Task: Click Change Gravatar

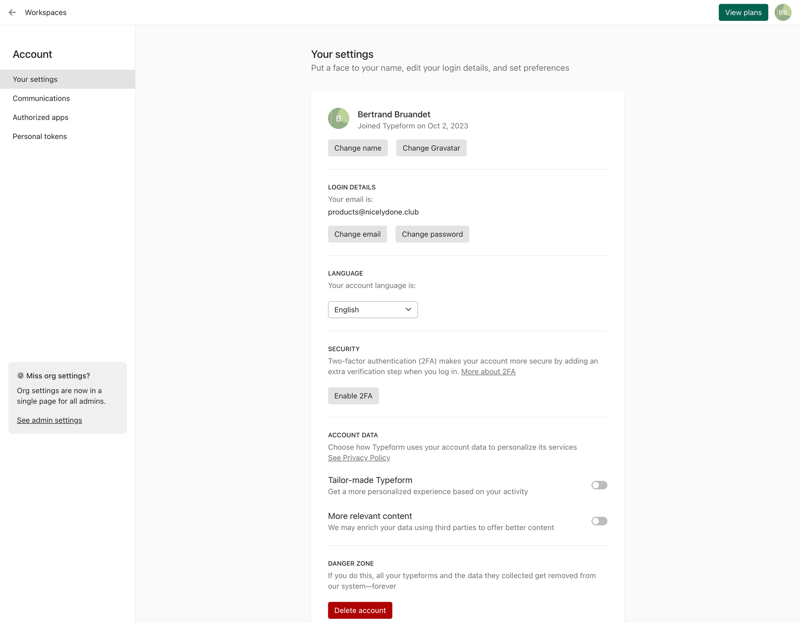Action: [431, 147]
